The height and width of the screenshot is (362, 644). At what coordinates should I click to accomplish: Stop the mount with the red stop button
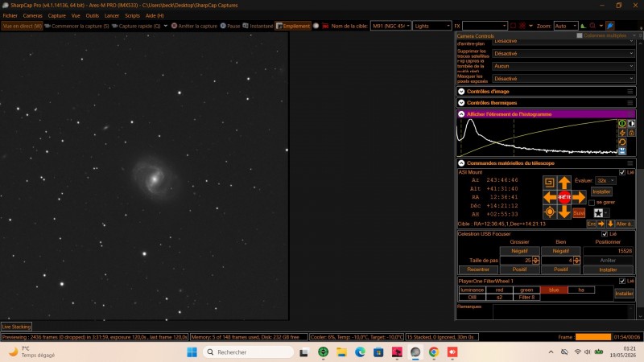[x=564, y=197]
